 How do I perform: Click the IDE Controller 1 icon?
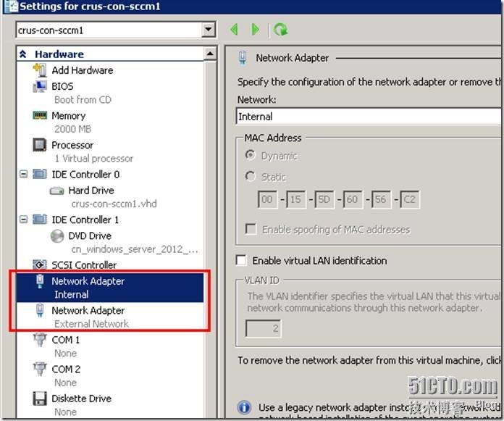tap(40, 220)
